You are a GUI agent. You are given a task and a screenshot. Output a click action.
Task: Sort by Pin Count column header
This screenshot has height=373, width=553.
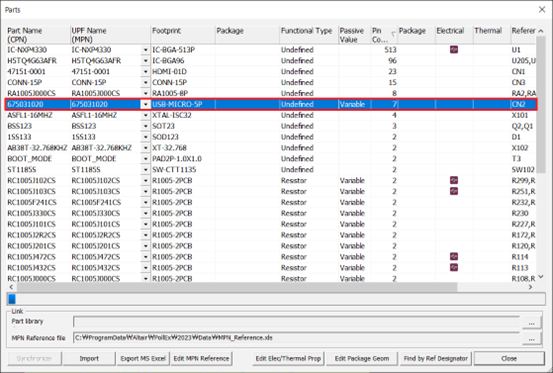pyautogui.click(x=384, y=35)
